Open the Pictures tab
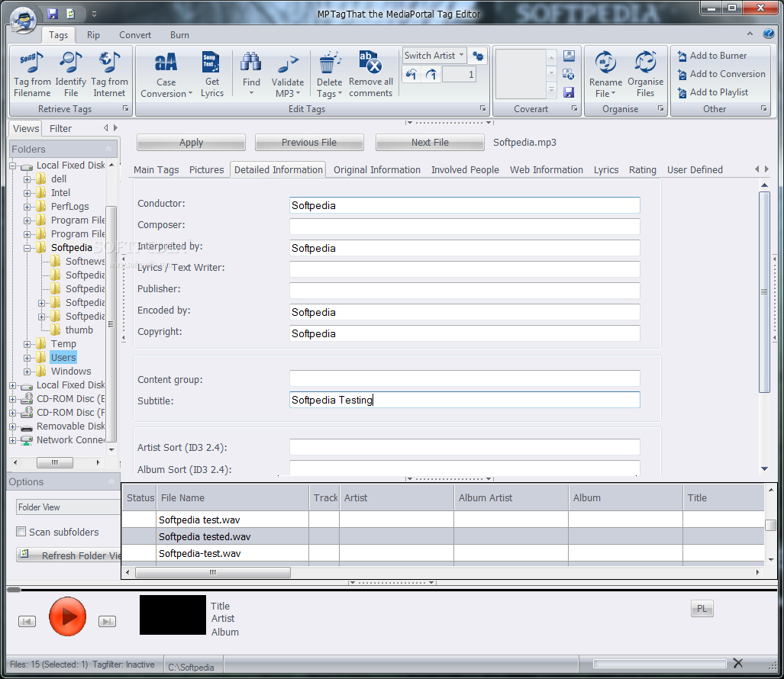 tap(207, 170)
